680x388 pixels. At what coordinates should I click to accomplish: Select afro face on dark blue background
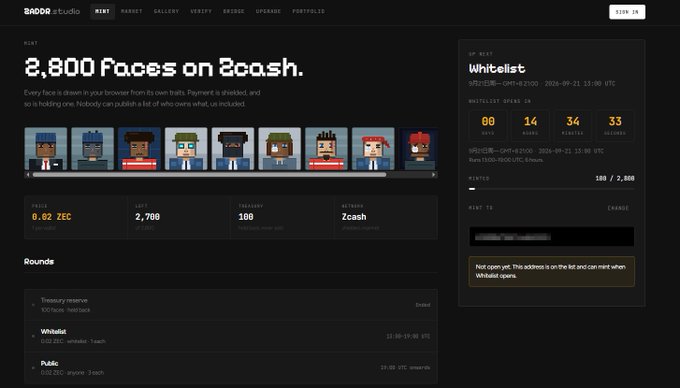click(139, 149)
